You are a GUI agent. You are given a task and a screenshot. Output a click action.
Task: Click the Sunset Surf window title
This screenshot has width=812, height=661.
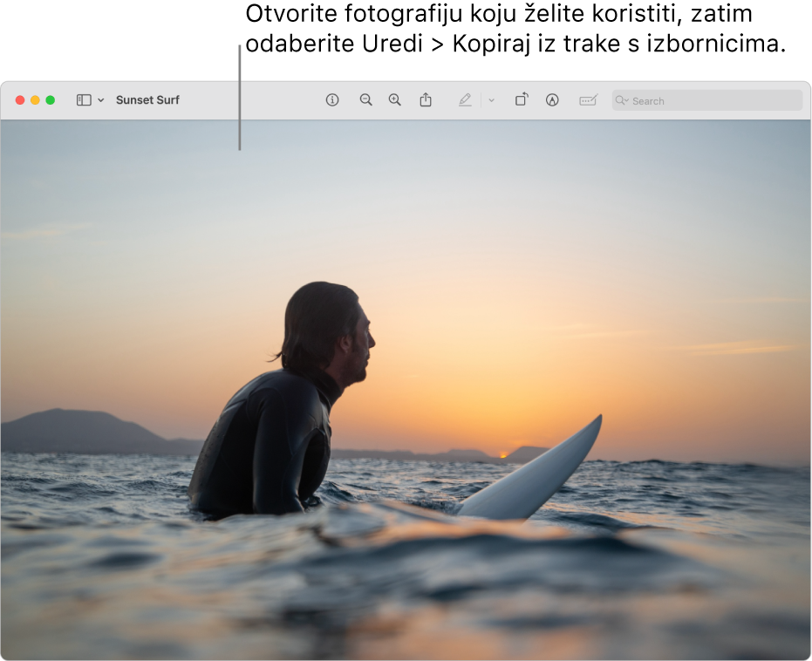(147, 100)
